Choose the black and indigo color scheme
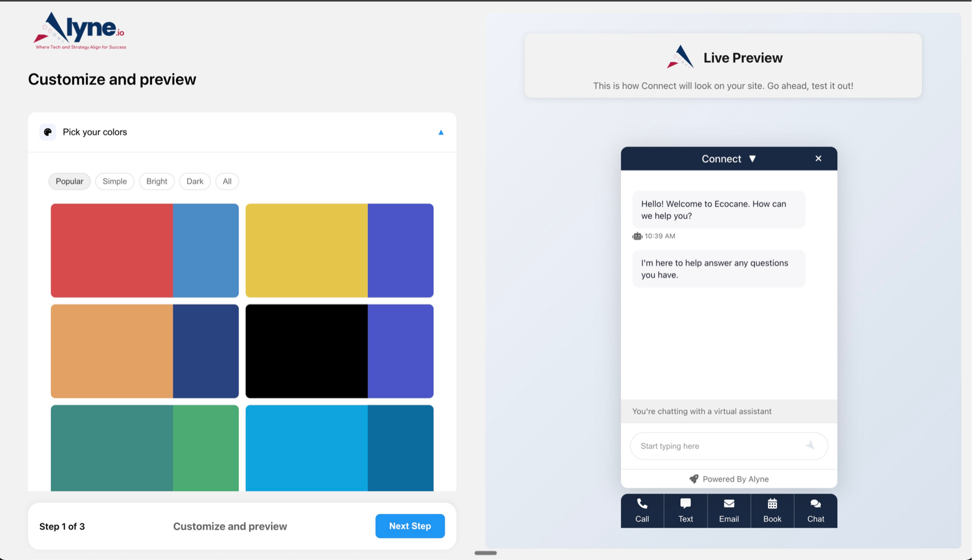The width and height of the screenshot is (972, 560). [x=340, y=351]
